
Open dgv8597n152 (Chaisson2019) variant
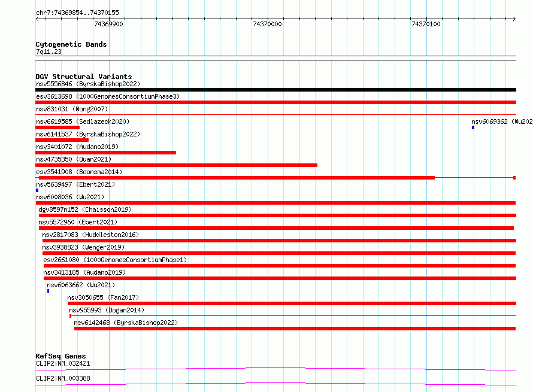pyautogui.click(x=85, y=209)
